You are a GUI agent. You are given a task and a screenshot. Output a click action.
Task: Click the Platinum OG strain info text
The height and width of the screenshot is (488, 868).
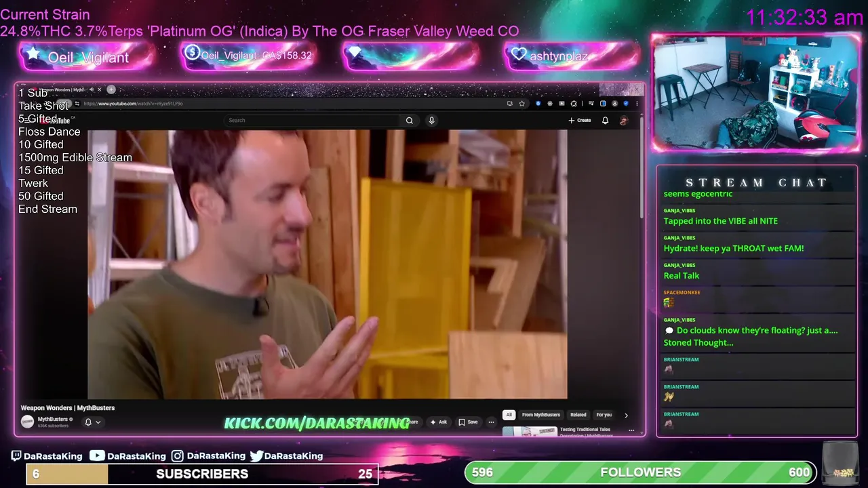coord(260,31)
